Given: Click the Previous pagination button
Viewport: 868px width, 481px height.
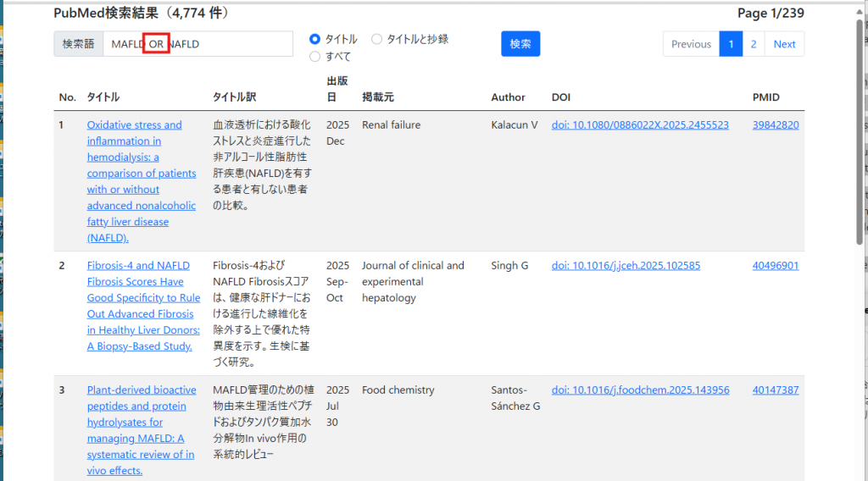Looking at the screenshot, I should tap(691, 44).
